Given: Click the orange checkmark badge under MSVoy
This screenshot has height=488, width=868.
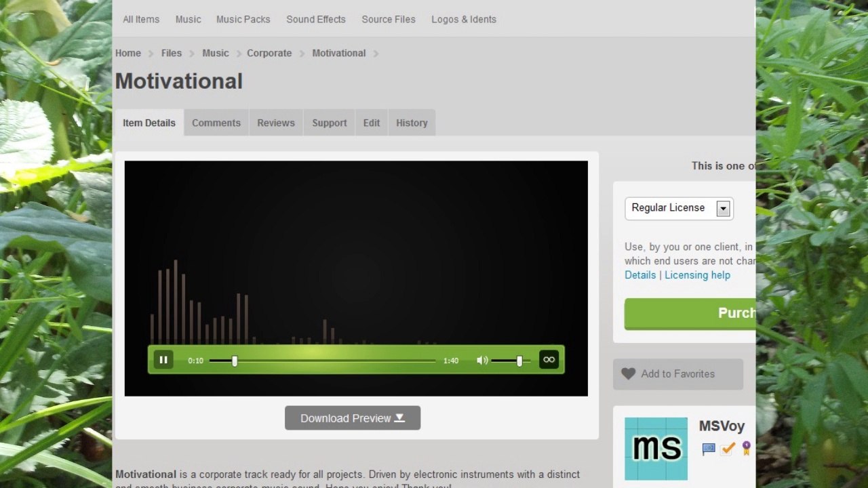Looking at the screenshot, I should pos(728,449).
